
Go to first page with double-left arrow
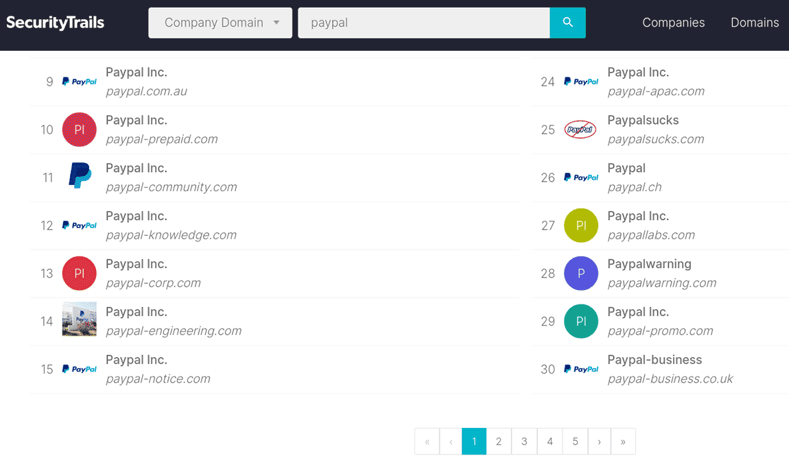427,441
